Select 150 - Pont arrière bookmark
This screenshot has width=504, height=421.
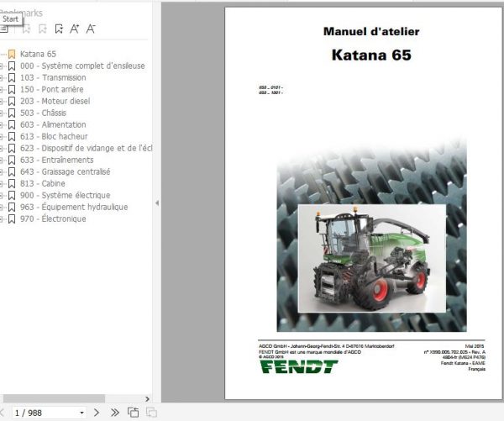click(52, 89)
